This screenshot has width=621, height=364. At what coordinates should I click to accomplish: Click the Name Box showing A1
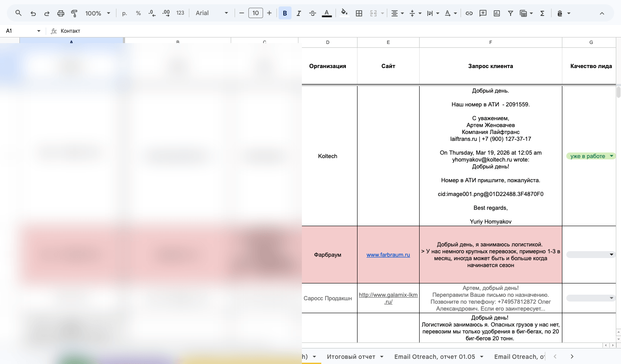point(19,31)
